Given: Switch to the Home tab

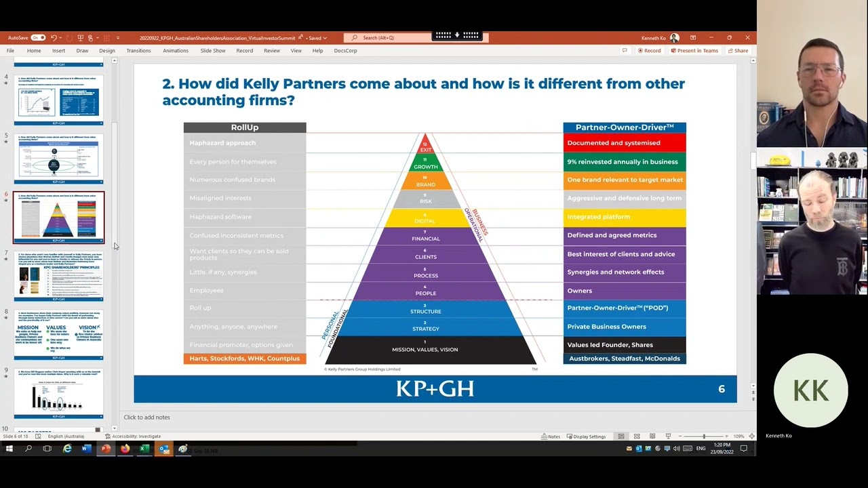Looking at the screenshot, I should 34,51.
